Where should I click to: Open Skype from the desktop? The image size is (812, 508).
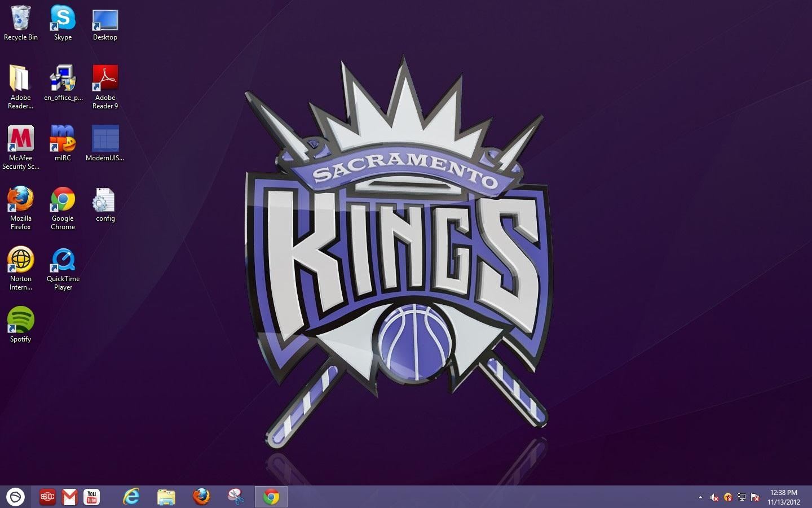point(62,18)
